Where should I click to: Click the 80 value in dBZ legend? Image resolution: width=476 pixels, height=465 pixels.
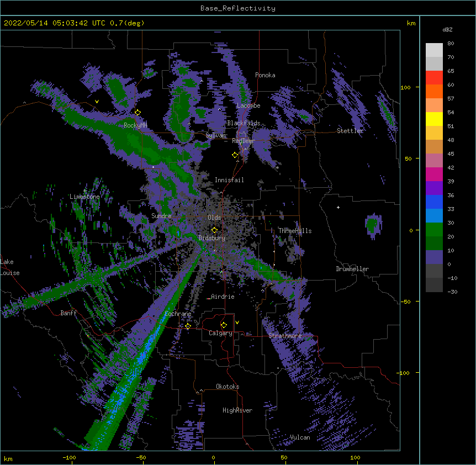point(451,44)
